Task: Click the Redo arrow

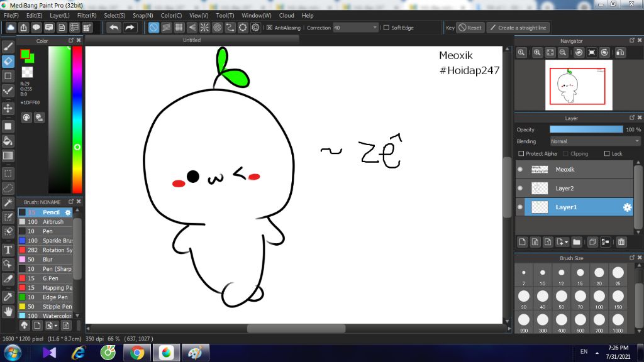Action: [130, 28]
